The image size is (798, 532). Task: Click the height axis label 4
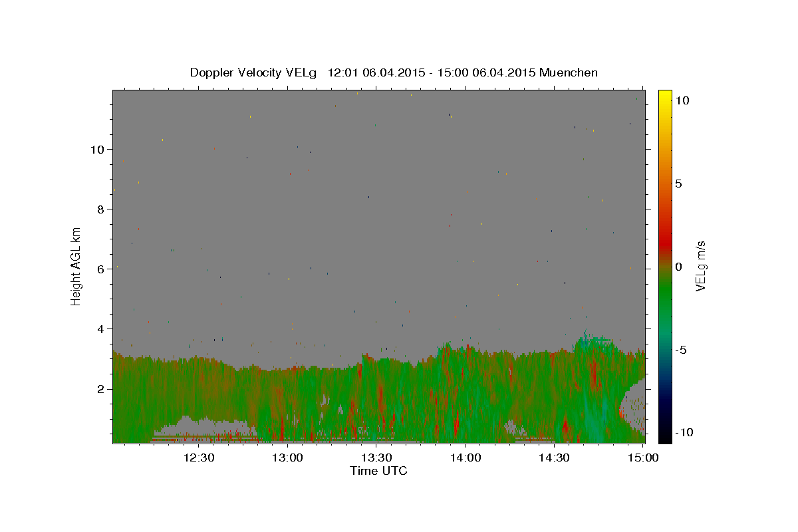coord(100,329)
